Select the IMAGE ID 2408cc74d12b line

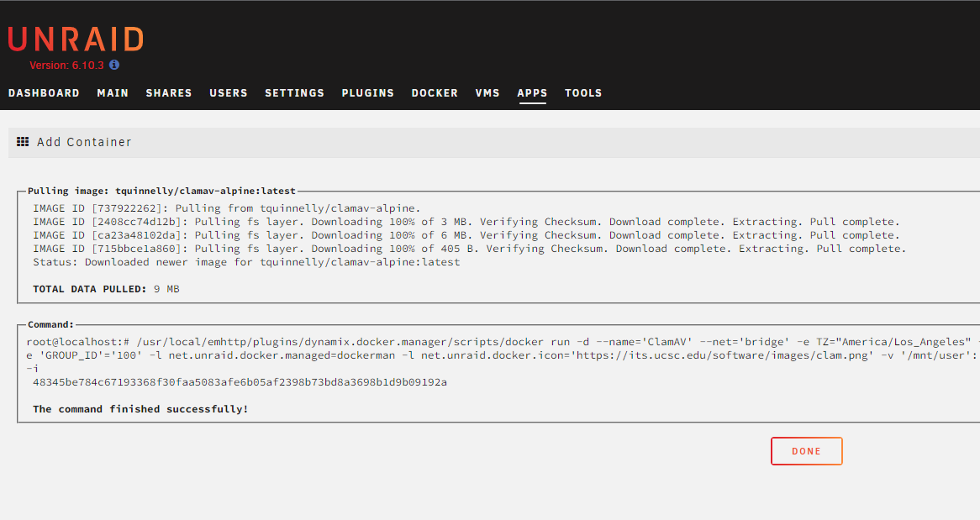(466, 222)
